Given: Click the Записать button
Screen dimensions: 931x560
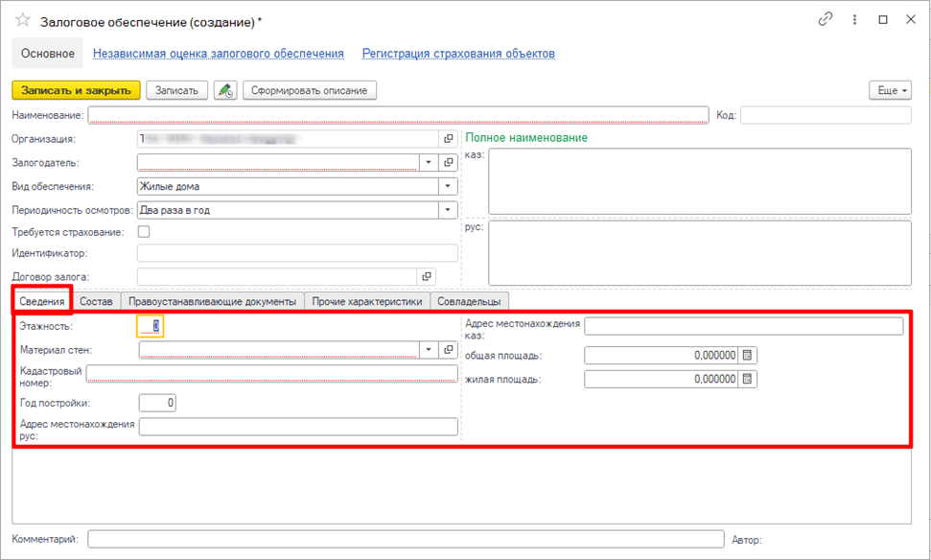Looking at the screenshot, I should 176,90.
